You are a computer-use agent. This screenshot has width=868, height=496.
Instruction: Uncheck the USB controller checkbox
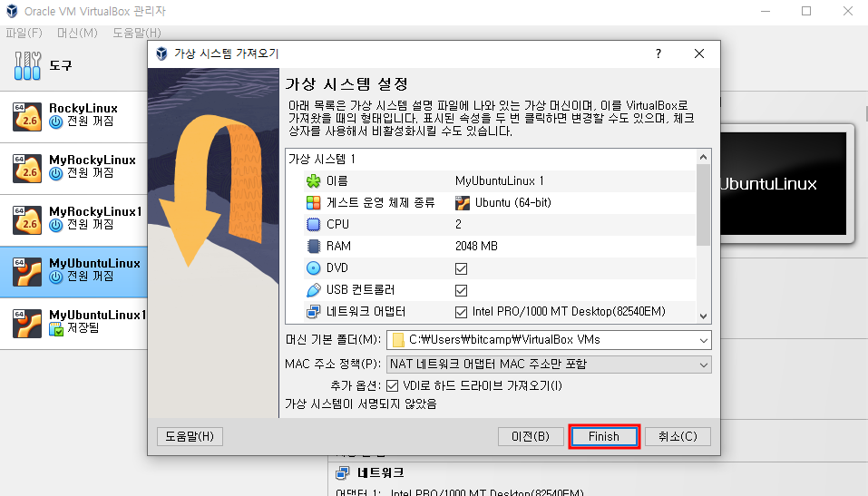tap(461, 290)
